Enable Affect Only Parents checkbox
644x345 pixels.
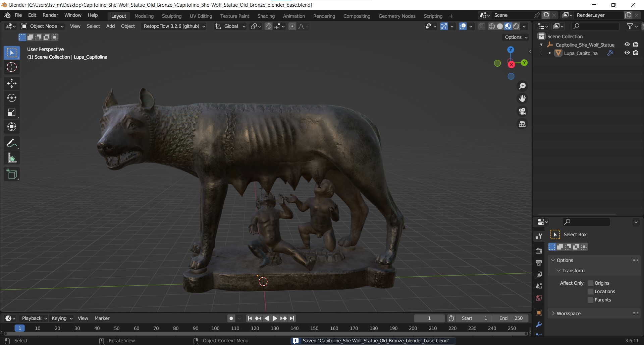pos(591,300)
